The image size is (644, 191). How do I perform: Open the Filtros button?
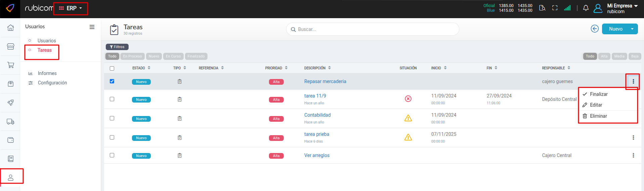pyautogui.click(x=117, y=47)
